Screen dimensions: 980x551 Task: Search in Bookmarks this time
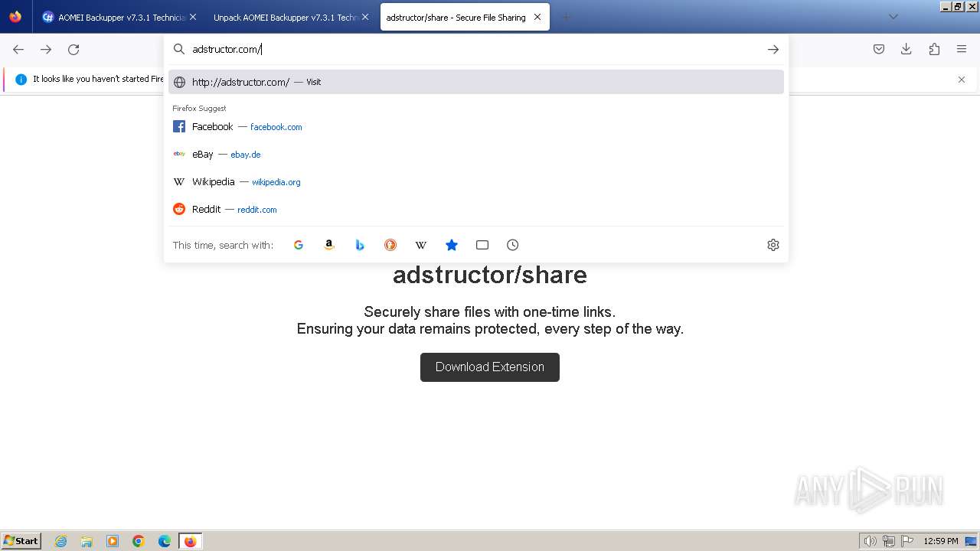[452, 245]
